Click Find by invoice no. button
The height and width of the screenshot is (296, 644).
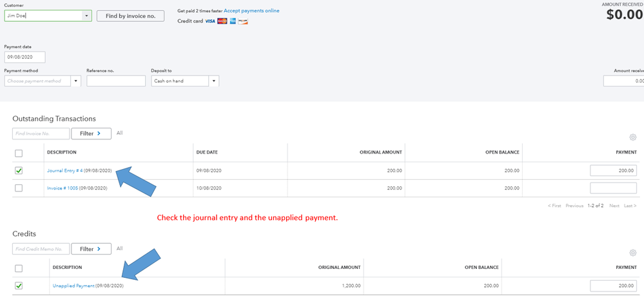point(131,16)
